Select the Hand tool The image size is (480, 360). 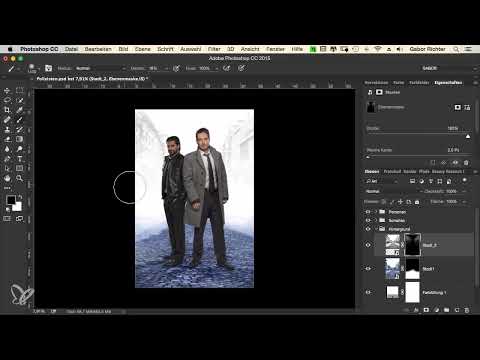tap(7, 178)
